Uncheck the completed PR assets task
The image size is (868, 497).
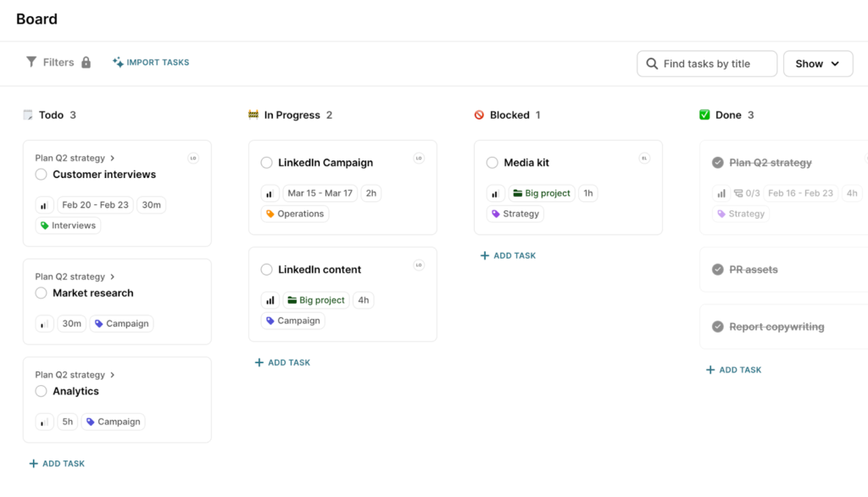point(718,270)
